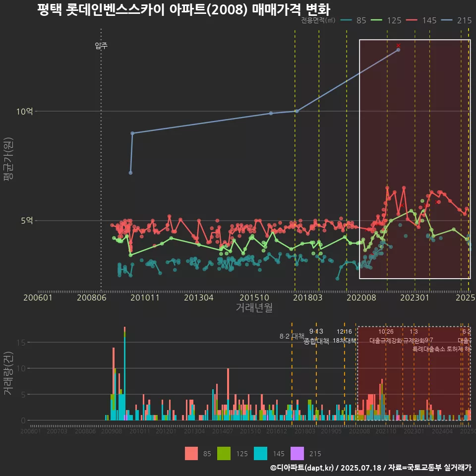Click the tallest volume bar near 200908
476x476 pixels.
coord(124,374)
